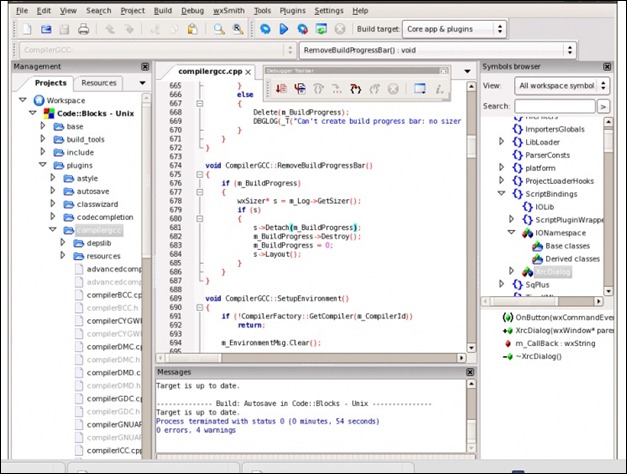627x474 pixels.
Task: Click scroll down arrow in Messages panel
Action: [x=472, y=448]
